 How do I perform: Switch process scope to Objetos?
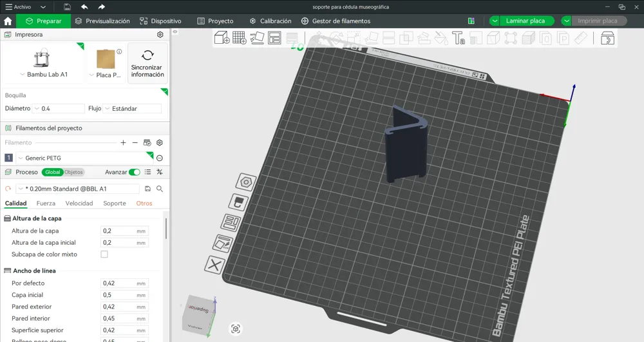(74, 172)
